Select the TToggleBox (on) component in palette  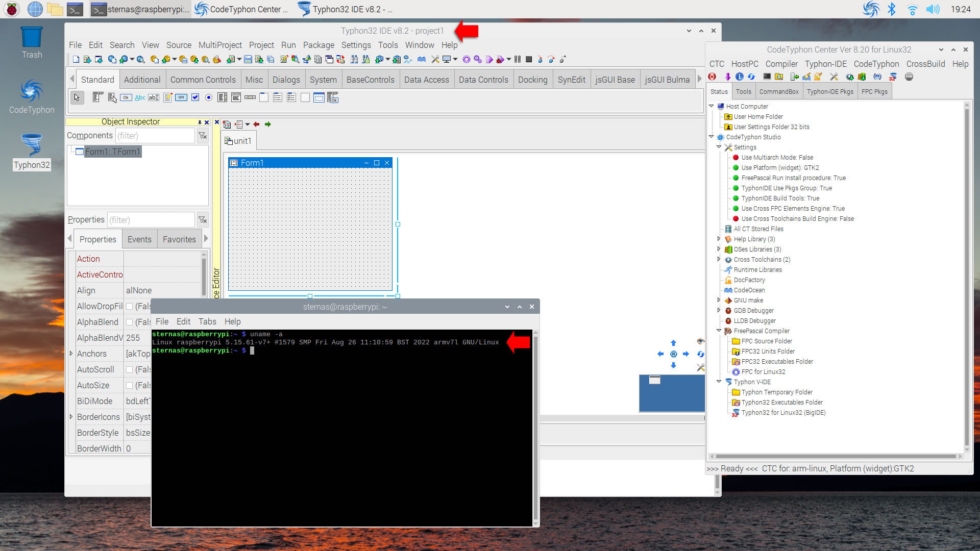(181, 97)
